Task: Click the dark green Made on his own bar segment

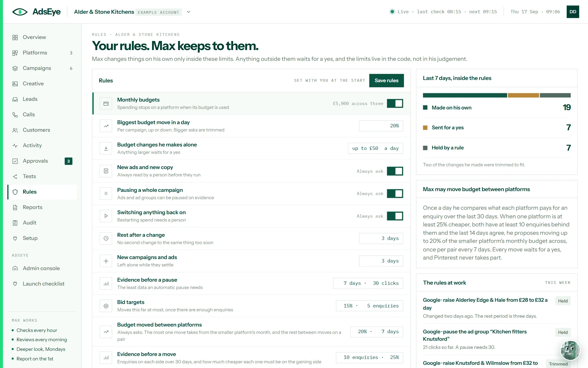Action: (465, 95)
